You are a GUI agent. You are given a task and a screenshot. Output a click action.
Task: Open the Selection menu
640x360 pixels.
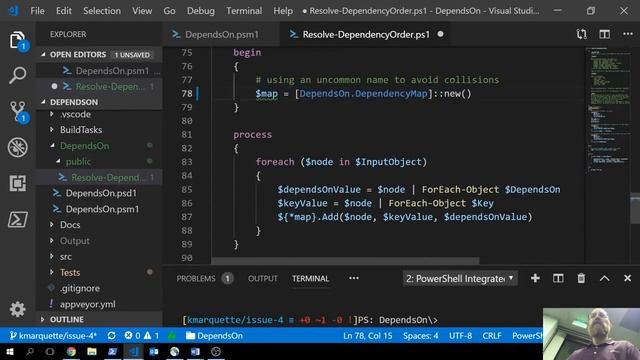pyautogui.click(x=102, y=11)
